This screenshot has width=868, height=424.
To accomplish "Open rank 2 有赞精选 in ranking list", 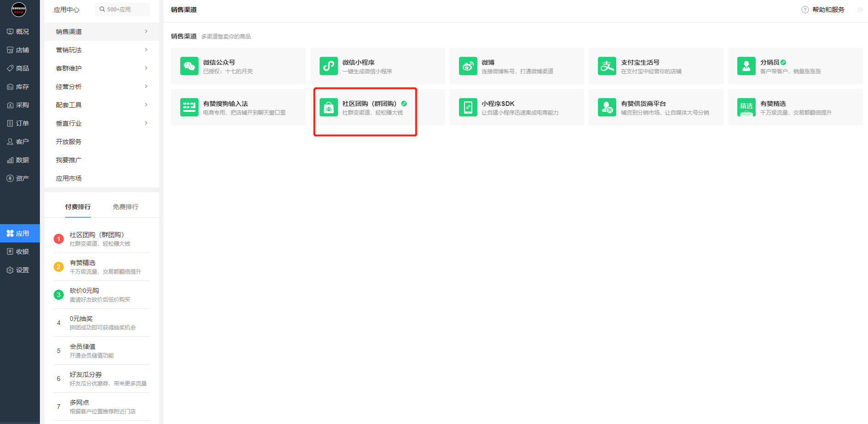I will point(102,267).
